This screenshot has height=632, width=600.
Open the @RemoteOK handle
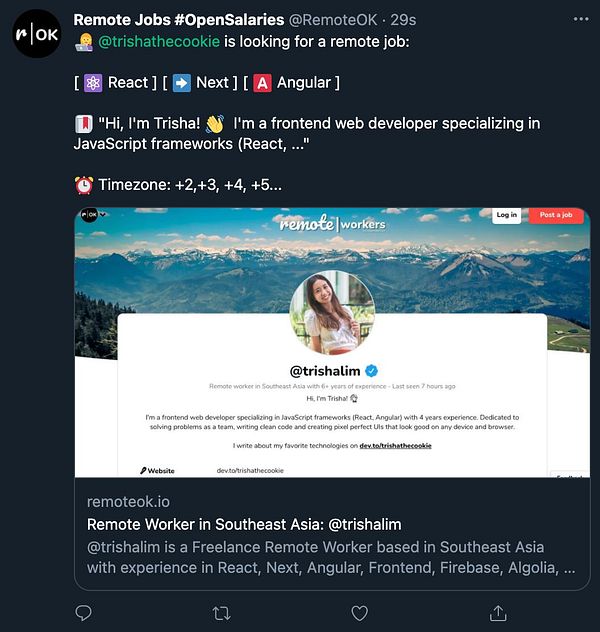(x=333, y=20)
